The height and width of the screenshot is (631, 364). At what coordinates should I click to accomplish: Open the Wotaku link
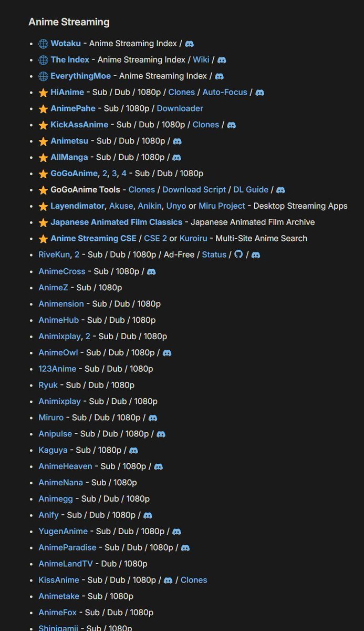(x=66, y=44)
